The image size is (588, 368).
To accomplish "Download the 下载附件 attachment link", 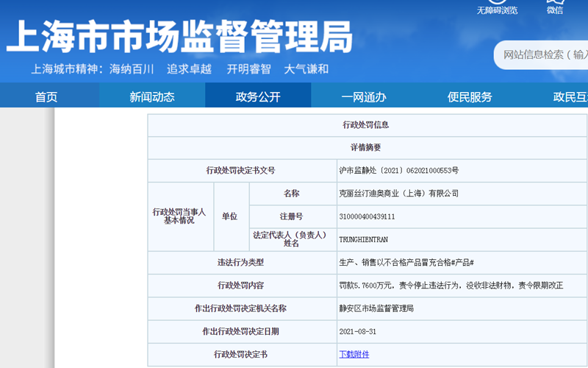I will pos(354,354).
